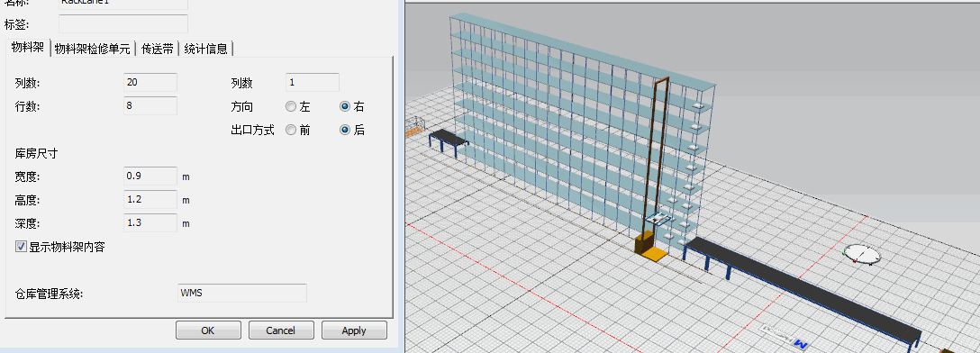The width and height of the screenshot is (980, 353).
Task: Select the 右 direction radio button
Action: (345, 107)
